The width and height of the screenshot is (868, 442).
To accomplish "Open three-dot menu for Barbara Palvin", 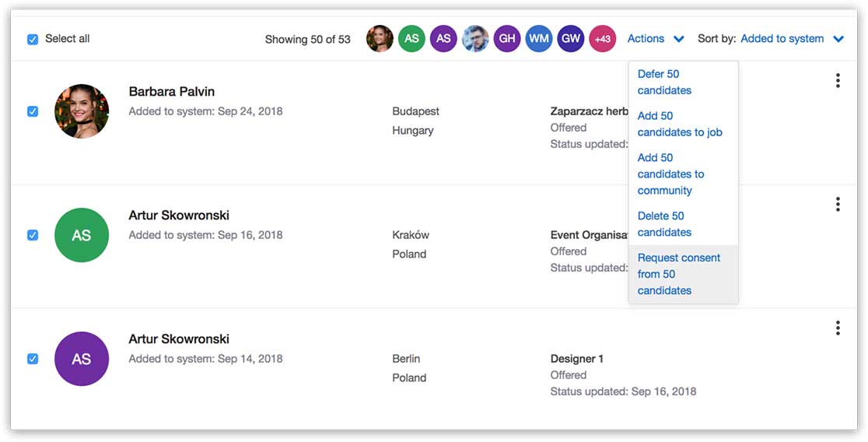I will pyautogui.click(x=837, y=81).
